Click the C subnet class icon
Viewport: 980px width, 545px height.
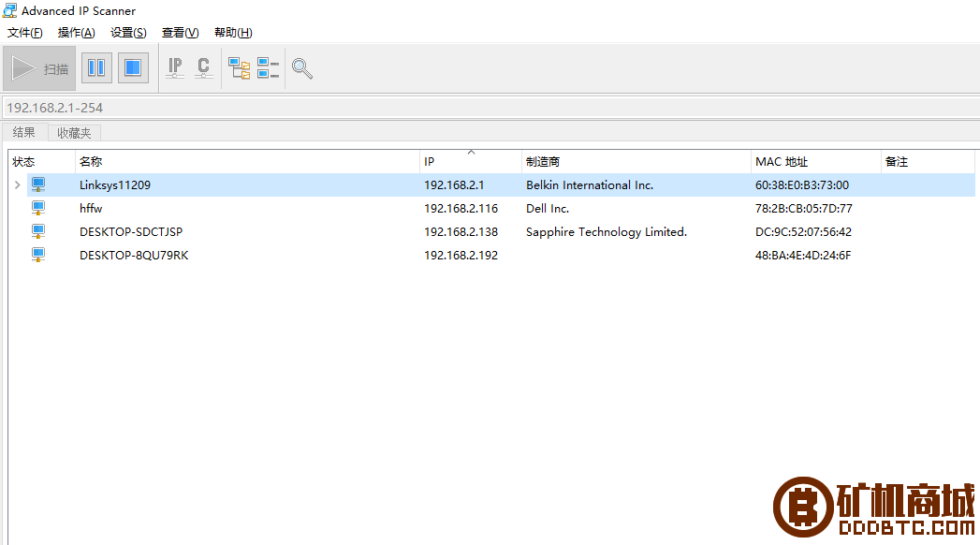(x=203, y=67)
